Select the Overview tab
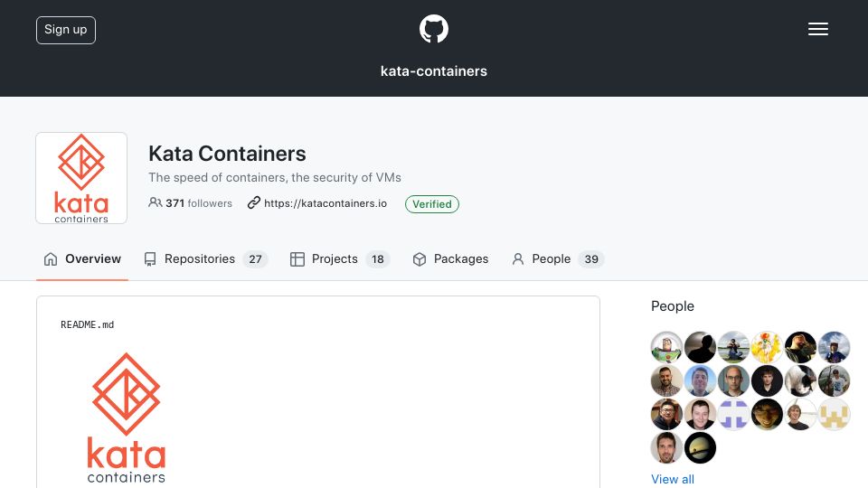This screenshot has width=868, height=488. point(82,259)
